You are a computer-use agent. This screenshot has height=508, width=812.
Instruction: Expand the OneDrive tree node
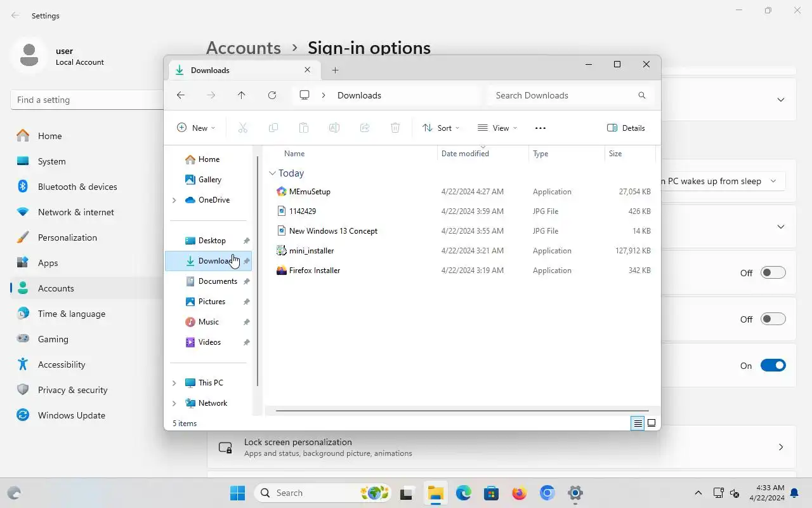click(x=174, y=200)
